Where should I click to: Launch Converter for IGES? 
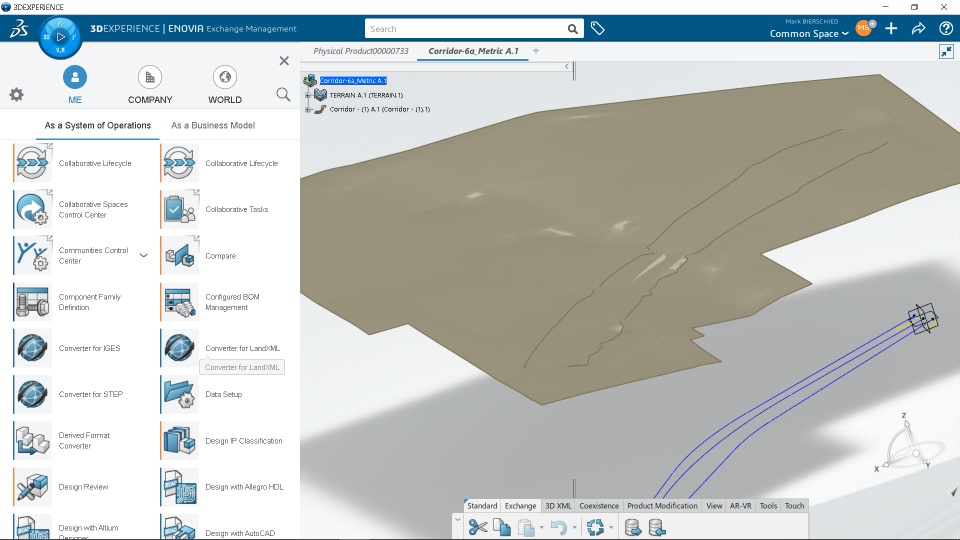pos(32,348)
